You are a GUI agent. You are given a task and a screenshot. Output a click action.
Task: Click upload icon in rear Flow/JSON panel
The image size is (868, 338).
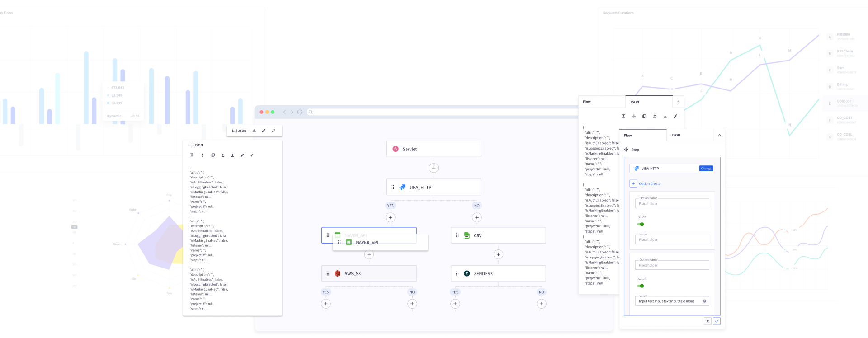coord(655,116)
